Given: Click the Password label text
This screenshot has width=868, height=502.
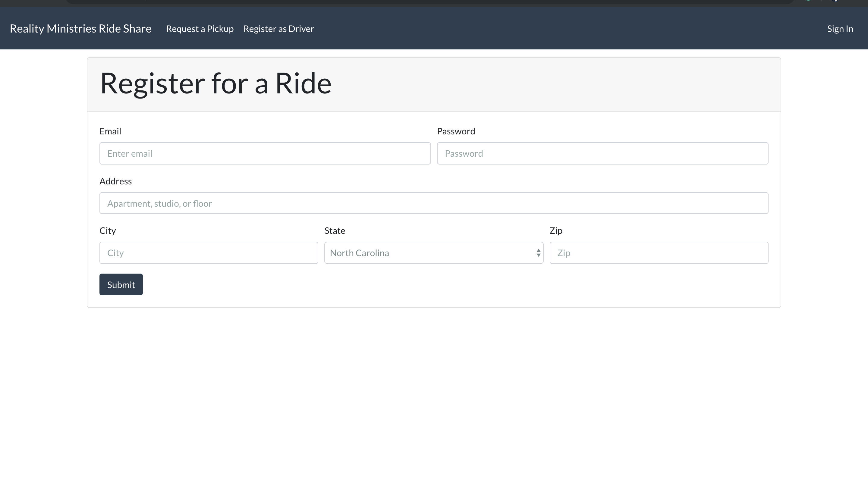Looking at the screenshot, I should [x=456, y=131].
